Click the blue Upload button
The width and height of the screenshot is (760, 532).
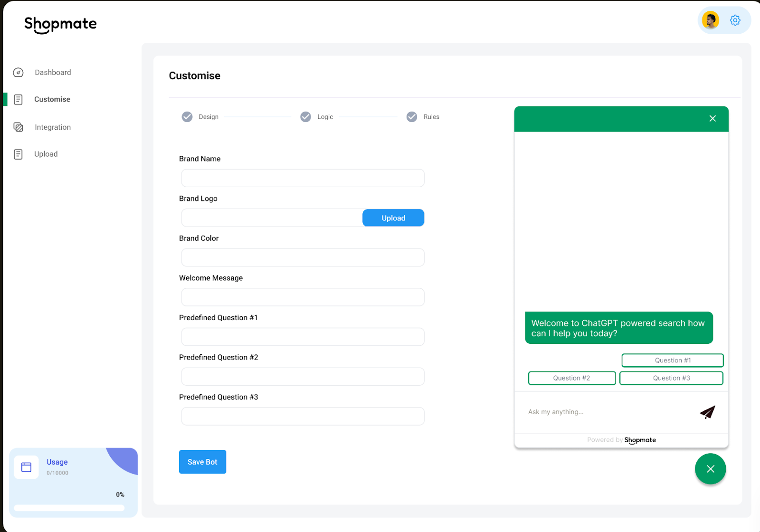point(393,218)
